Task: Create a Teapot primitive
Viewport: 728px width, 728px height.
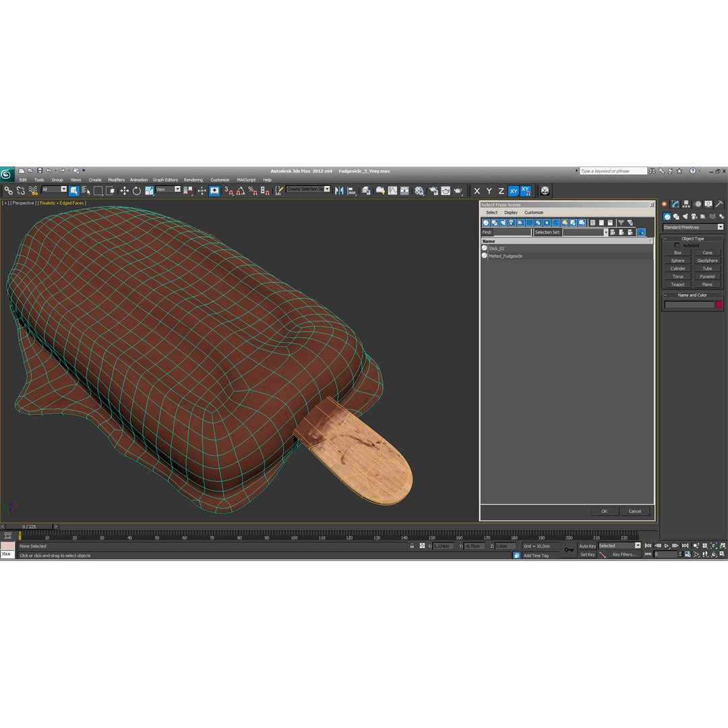Action: [x=678, y=284]
